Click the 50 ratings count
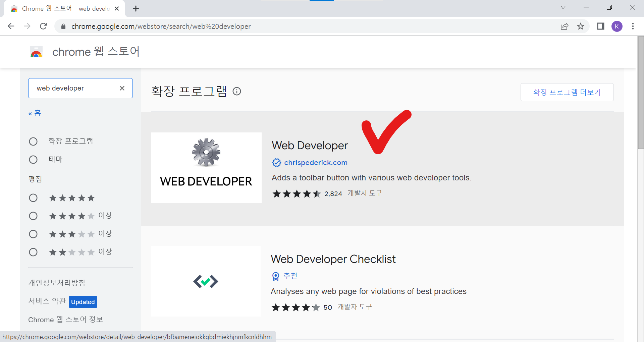The width and height of the screenshot is (644, 342). pyautogui.click(x=328, y=307)
